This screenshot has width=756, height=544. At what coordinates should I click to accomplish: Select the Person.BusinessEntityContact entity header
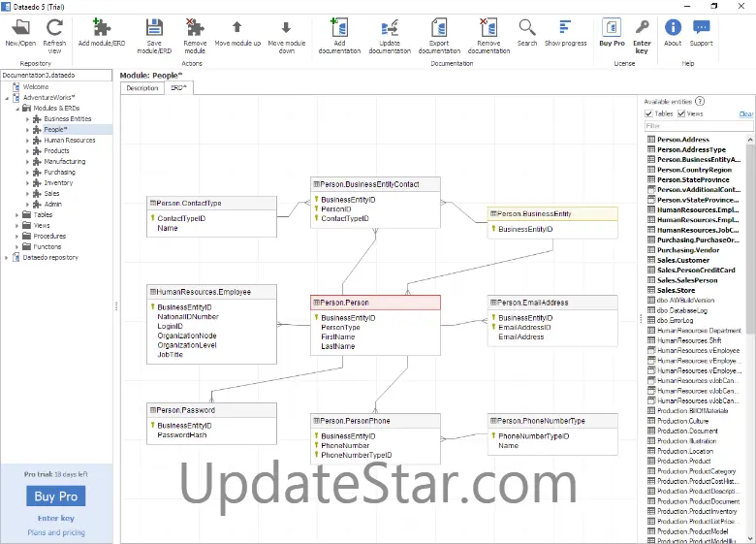[375, 184]
